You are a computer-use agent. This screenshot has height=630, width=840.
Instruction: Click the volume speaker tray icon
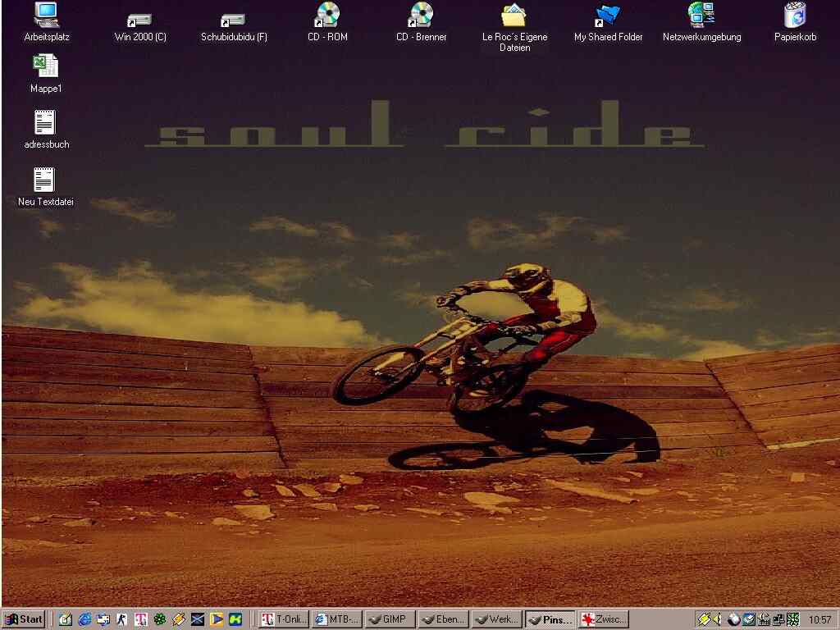point(717,619)
